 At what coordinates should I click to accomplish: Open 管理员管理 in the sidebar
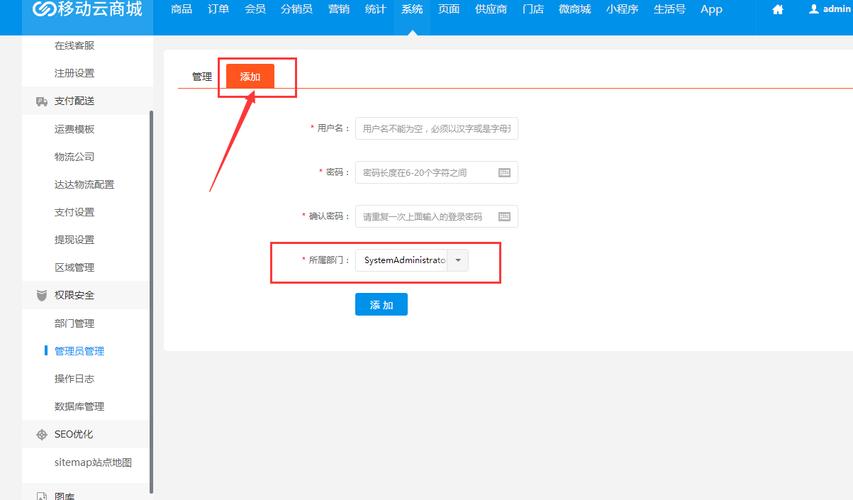79,351
